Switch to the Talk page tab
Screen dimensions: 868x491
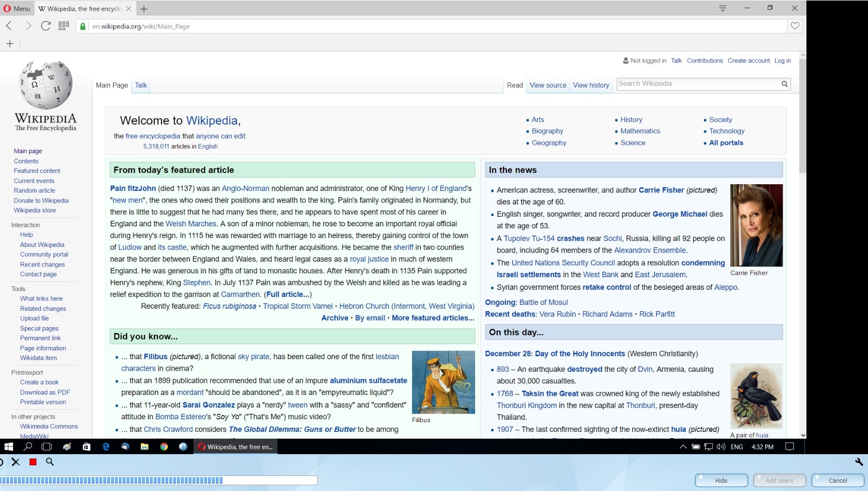pyautogui.click(x=141, y=85)
